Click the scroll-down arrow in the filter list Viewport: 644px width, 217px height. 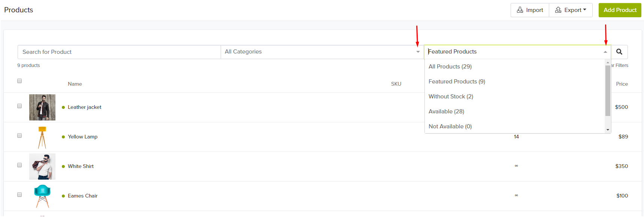[608, 130]
